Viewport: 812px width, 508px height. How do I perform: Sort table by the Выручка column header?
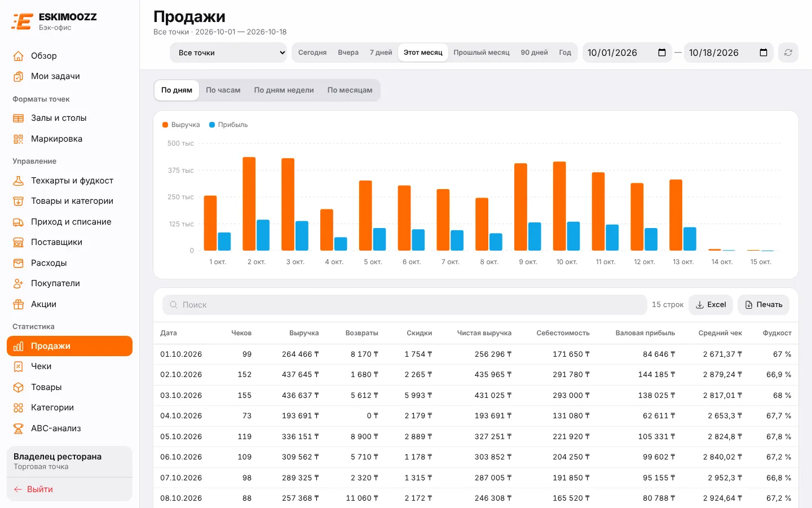[x=304, y=333]
